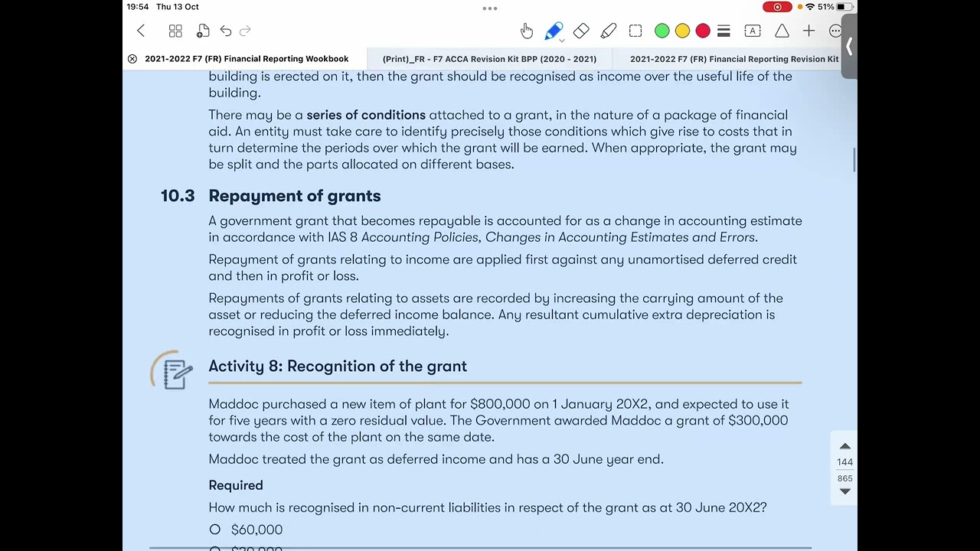Undo the last annotation
The height and width of the screenshot is (551, 980).
tap(226, 31)
